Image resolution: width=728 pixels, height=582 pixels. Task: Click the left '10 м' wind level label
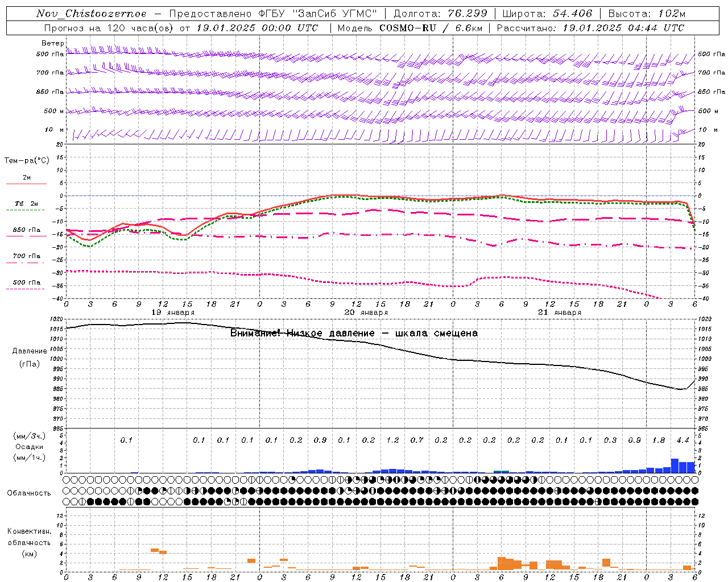click(55, 130)
